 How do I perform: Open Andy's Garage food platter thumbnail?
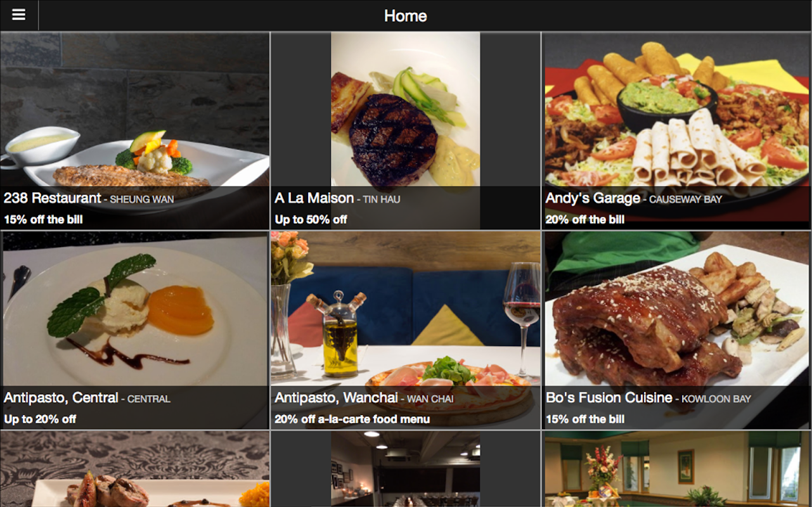pos(677,131)
